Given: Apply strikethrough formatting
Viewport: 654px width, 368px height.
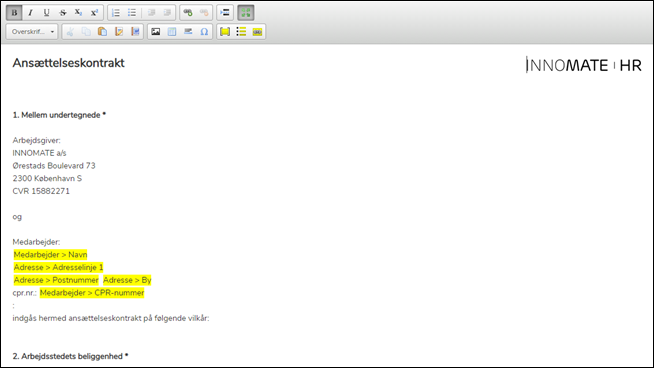Looking at the screenshot, I should [x=63, y=13].
